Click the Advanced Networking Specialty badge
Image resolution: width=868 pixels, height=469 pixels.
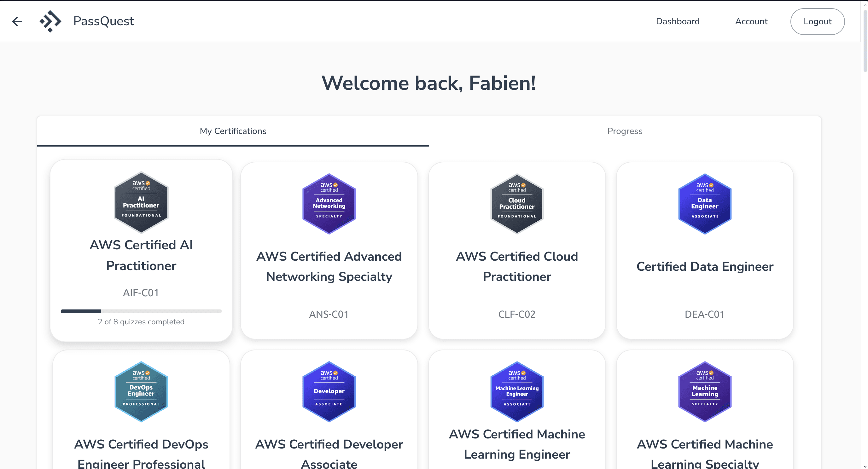[329, 203]
